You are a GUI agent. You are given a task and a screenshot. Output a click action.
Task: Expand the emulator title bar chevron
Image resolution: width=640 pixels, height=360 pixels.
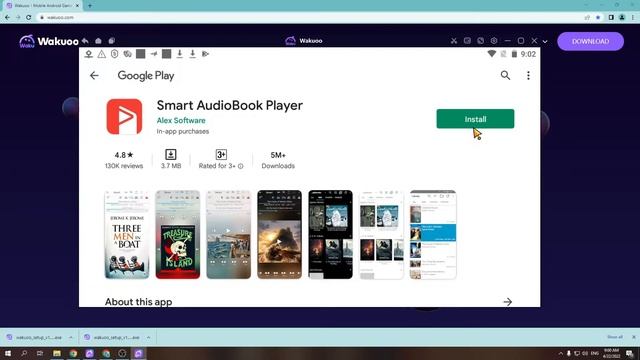545,41
